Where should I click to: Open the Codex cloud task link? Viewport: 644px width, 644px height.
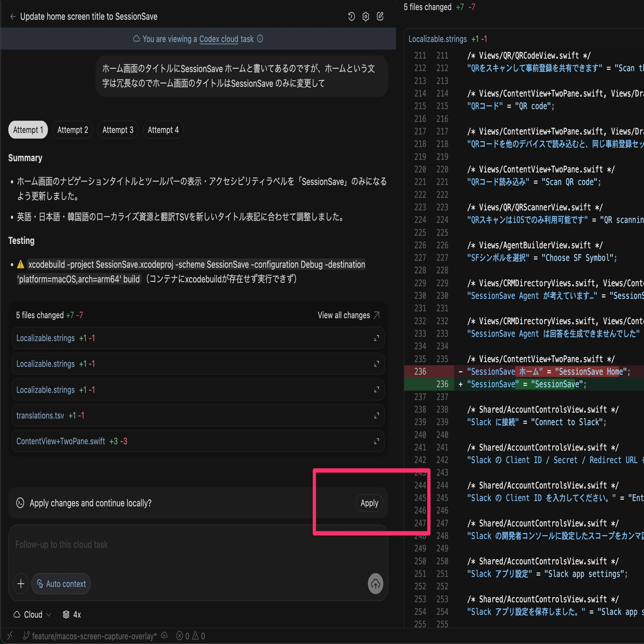[x=219, y=39]
